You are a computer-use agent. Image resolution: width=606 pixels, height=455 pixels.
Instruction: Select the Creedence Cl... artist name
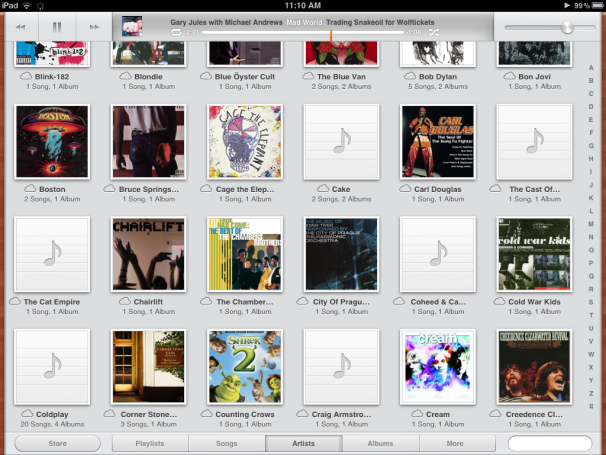click(534, 414)
